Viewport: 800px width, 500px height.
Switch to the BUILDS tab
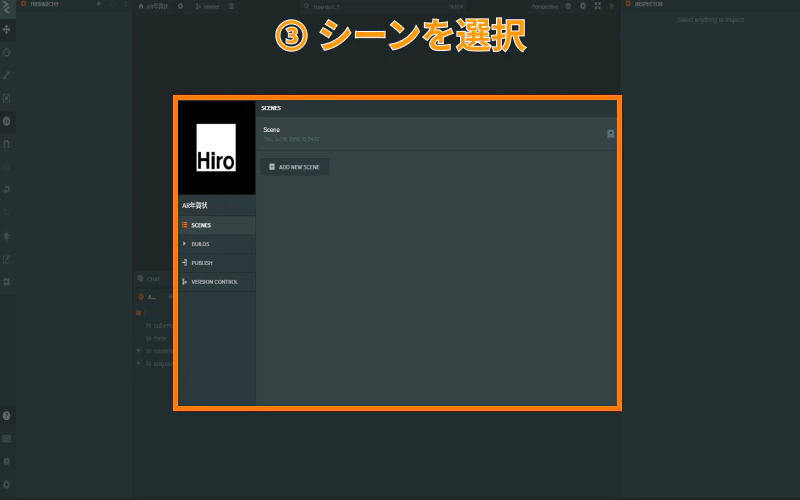click(x=217, y=244)
